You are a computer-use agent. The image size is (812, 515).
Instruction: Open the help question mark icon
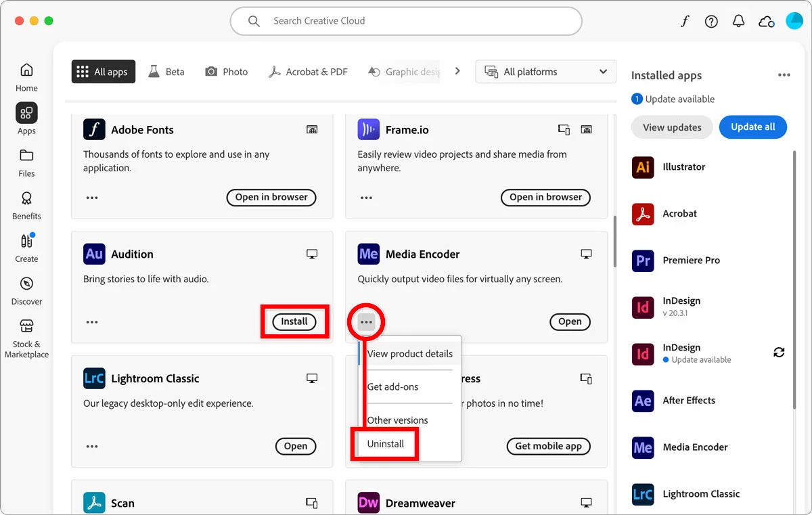[x=711, y=22]
